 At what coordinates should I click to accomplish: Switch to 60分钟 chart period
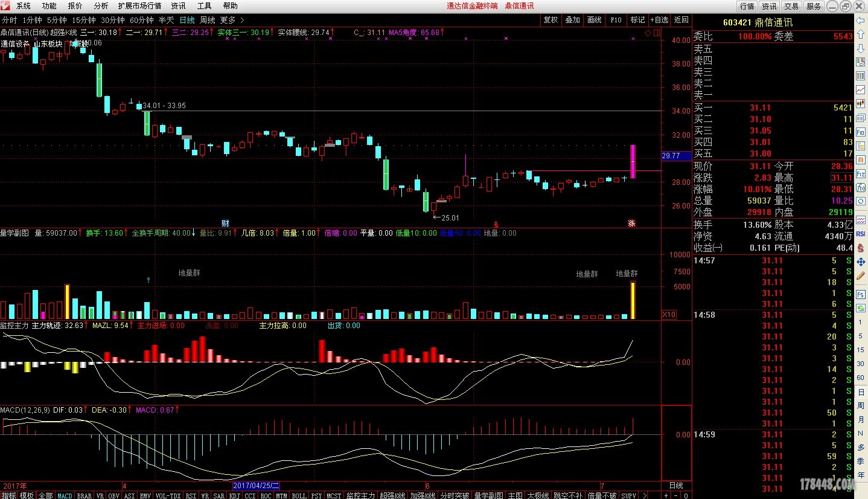click(142, 20)
